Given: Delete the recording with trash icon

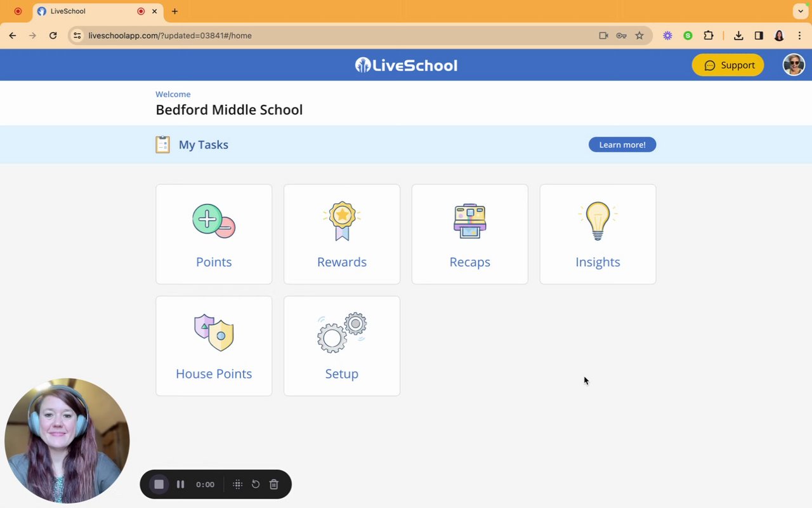Looking at the screenshot, I should tap(274, 485).
